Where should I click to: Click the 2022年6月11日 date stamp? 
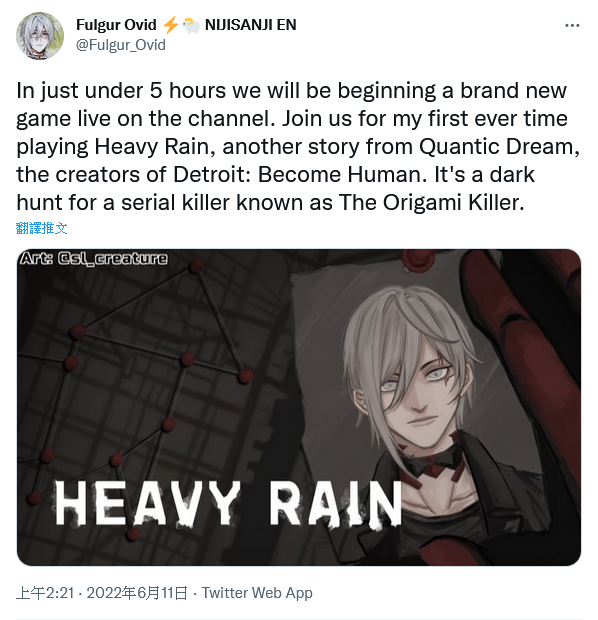137,593
